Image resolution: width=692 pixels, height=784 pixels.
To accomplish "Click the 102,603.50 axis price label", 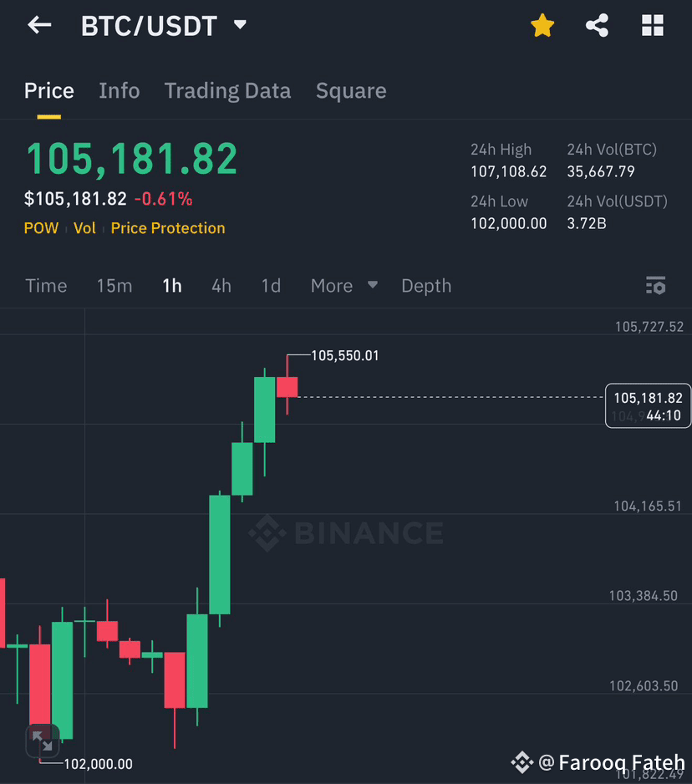I will tap(644, 686).
